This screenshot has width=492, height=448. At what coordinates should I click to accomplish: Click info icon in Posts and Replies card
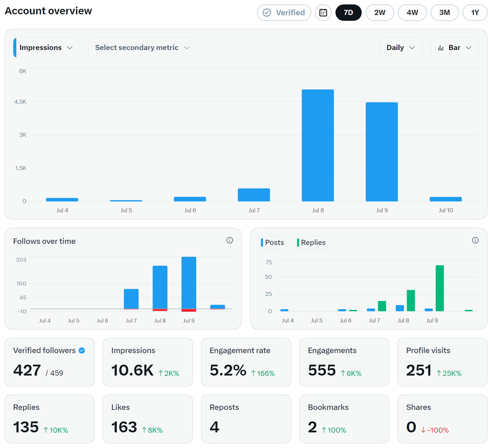(x=475, y=240)
